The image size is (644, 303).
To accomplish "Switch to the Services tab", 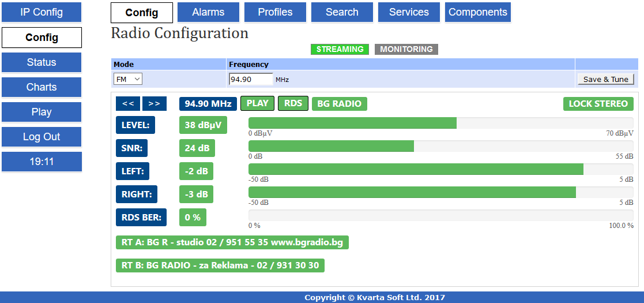I will coord(409,12).
